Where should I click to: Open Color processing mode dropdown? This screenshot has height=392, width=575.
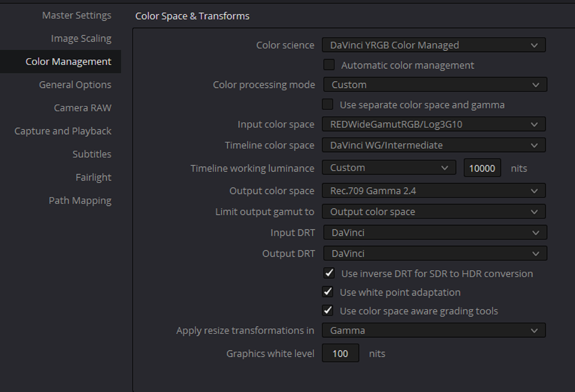pyautogui.click(x=435, y=85)
